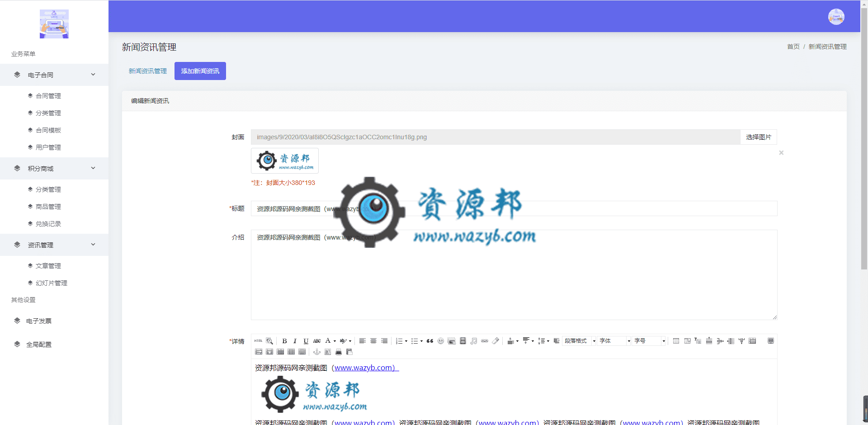Open unordered list style dropdown
The width and height of the screenshot is (868, 425).
421,341
